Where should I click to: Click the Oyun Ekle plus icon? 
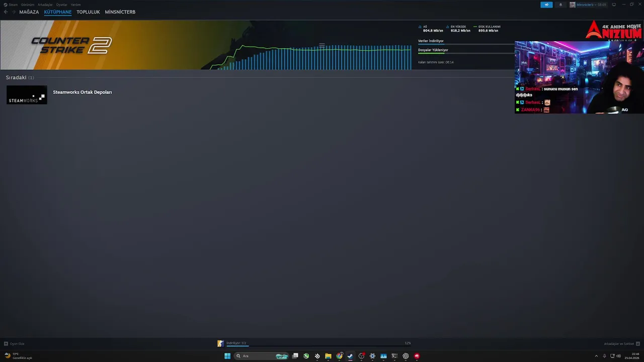[6, 344]
